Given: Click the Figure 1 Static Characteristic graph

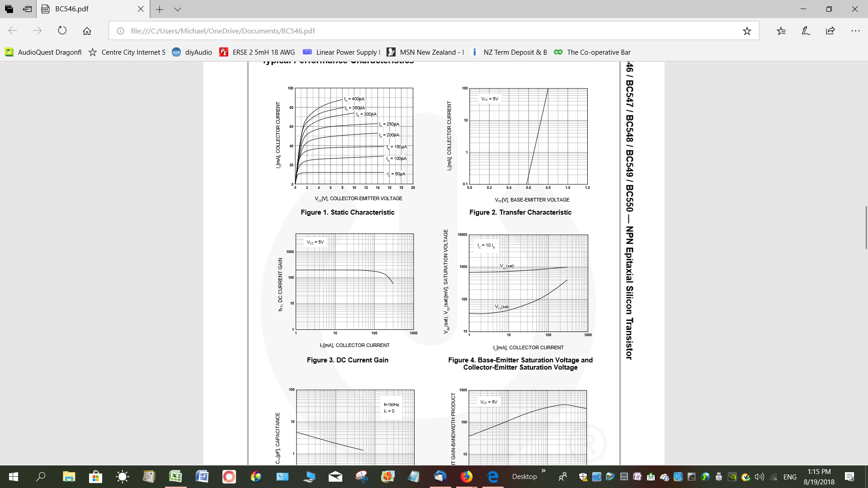Looking at the screenshot, I should coord(354,136).
